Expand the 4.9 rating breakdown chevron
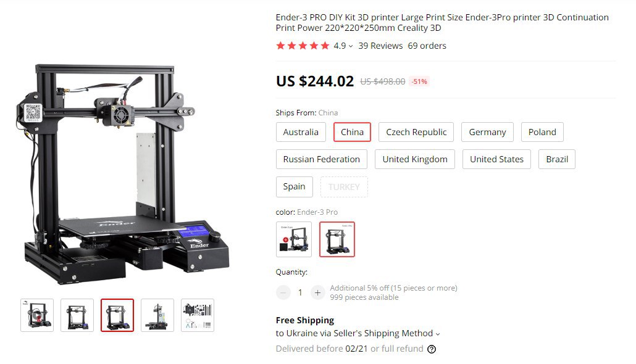This screenshot has width=636, height=364. click(x=351, y=46)
